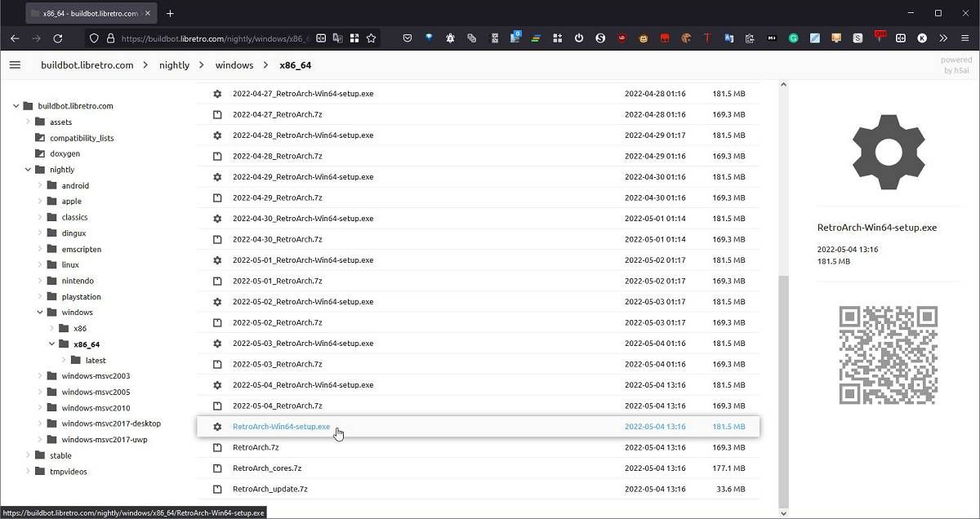Viewport: 980px width, 519px height.
Task: Click the hamburger menu icon beside the breadcrumb
Action: pos(15,64)
